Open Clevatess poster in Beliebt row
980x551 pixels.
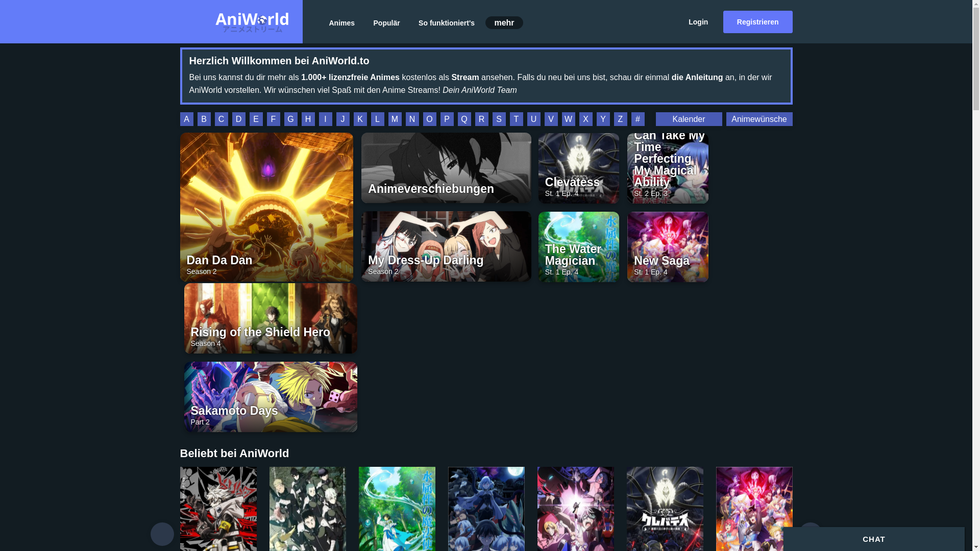[665, 509]
